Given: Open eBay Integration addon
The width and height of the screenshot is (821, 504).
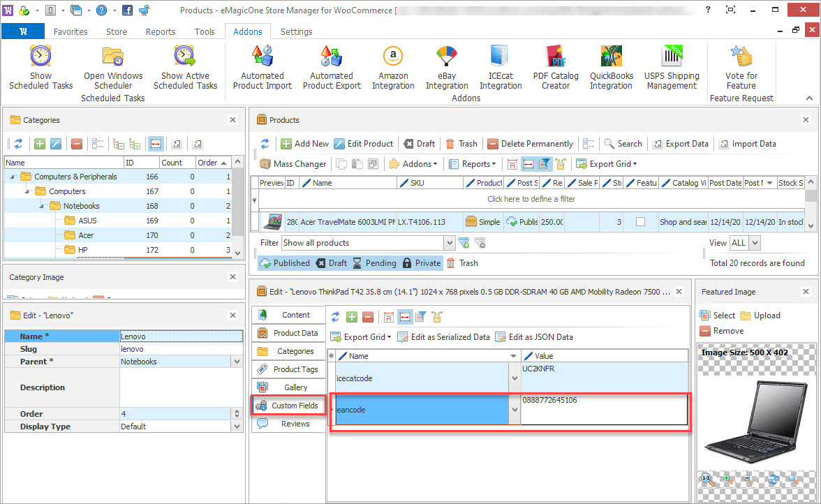Looking at the screenshot, I should (x=447, y=67).
